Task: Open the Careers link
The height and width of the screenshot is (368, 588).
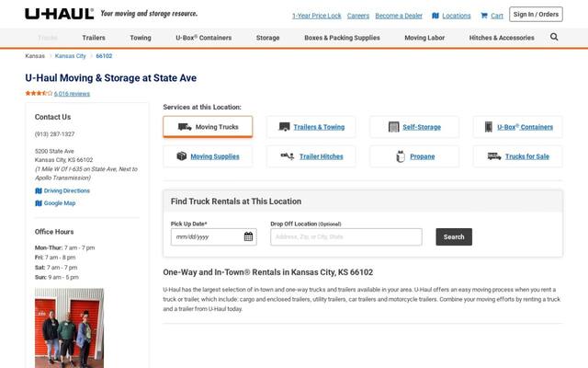Action: pos(358,16)
